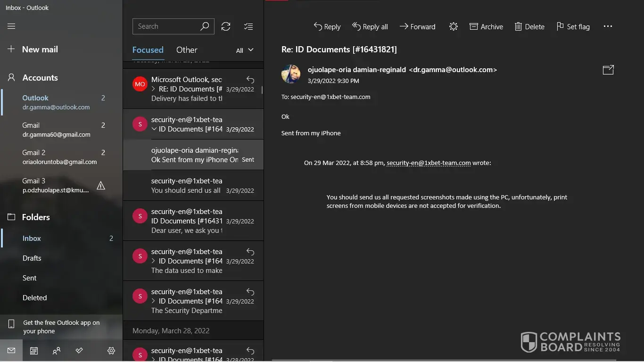Collapse the expanded ID Documents conversation thread
The image size is (644, 362).
(154, 129)
